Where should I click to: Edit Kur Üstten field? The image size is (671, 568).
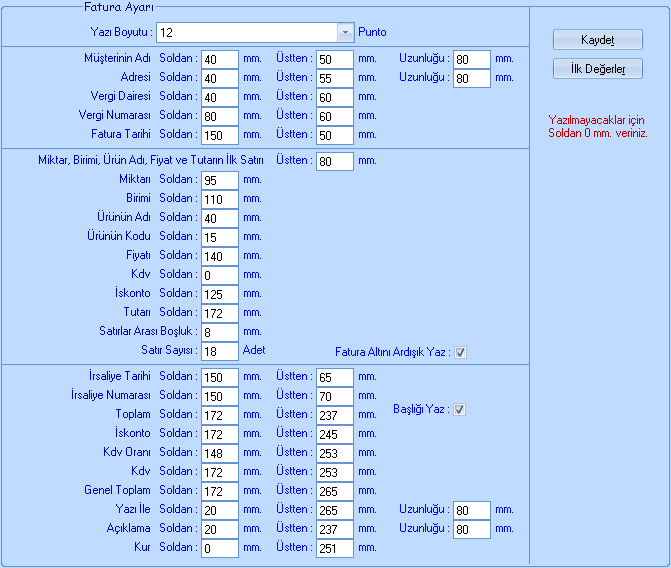[x=335, y=548]
